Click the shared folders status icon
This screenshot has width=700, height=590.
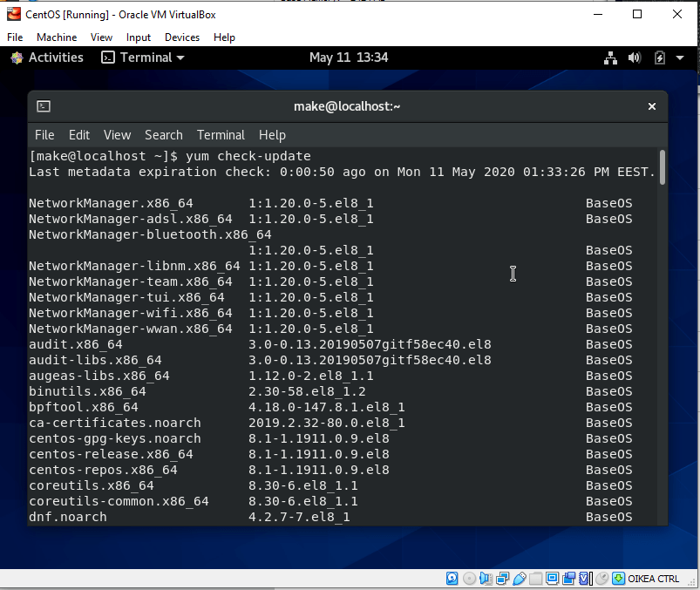click(x=536, y=579)
